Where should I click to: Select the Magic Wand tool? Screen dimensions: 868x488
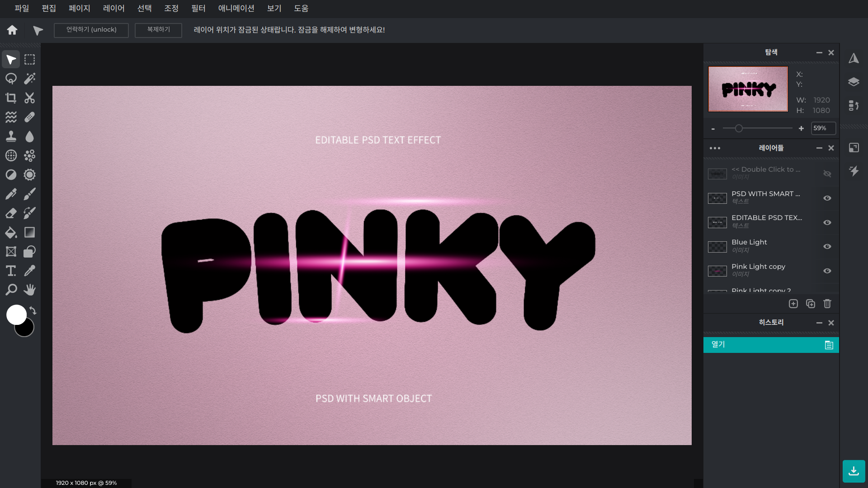pos(30,79)
